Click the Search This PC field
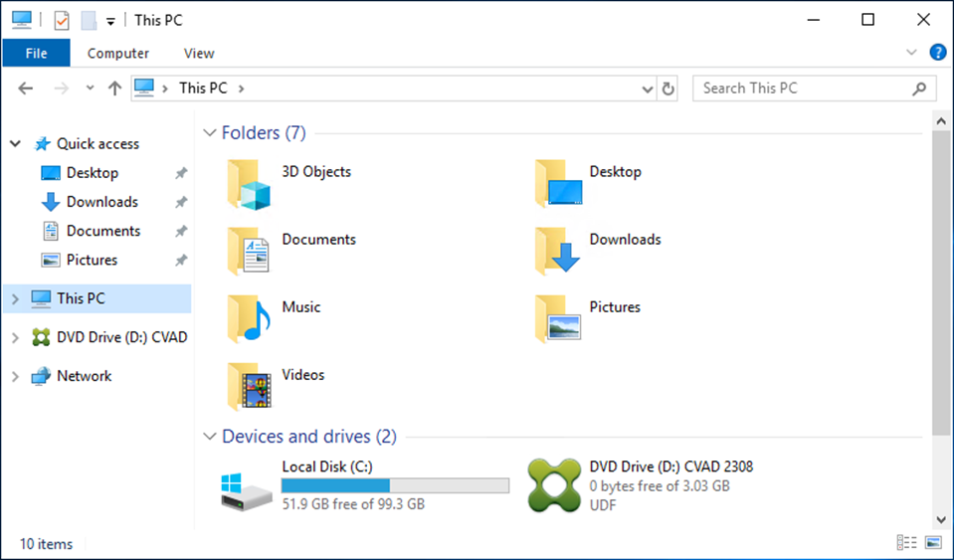 [x=804, y=89]
